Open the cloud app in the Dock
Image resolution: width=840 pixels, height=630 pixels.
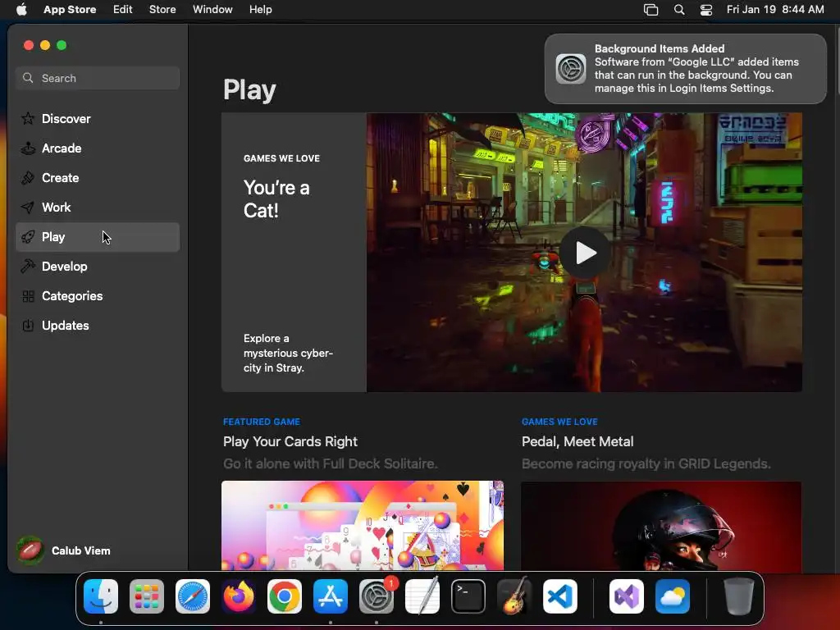[x=673, y=596]
